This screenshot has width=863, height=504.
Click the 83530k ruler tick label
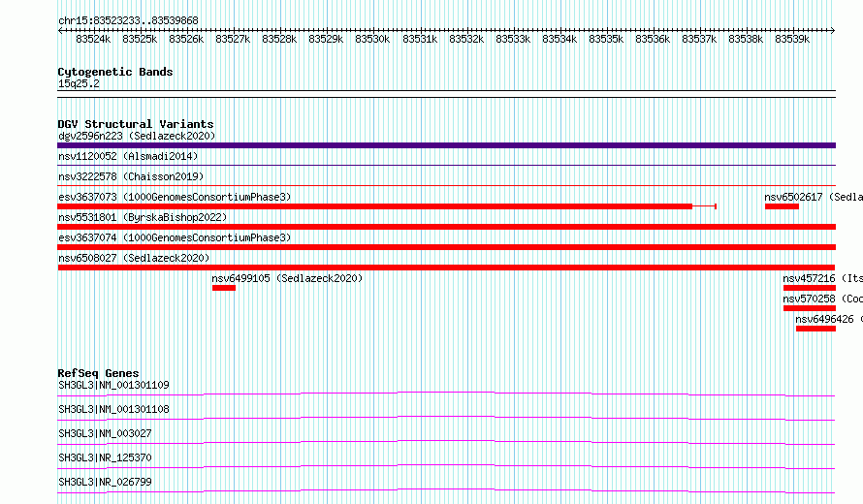[x=372, y=40]
